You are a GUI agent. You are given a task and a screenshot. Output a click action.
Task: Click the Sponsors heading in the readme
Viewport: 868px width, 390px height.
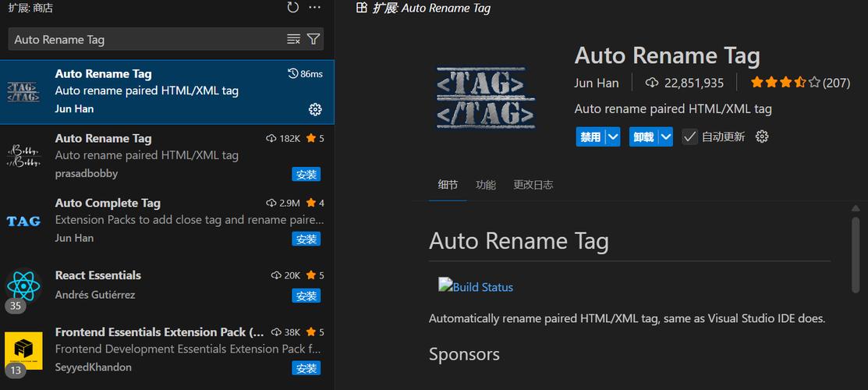[464, 354]
